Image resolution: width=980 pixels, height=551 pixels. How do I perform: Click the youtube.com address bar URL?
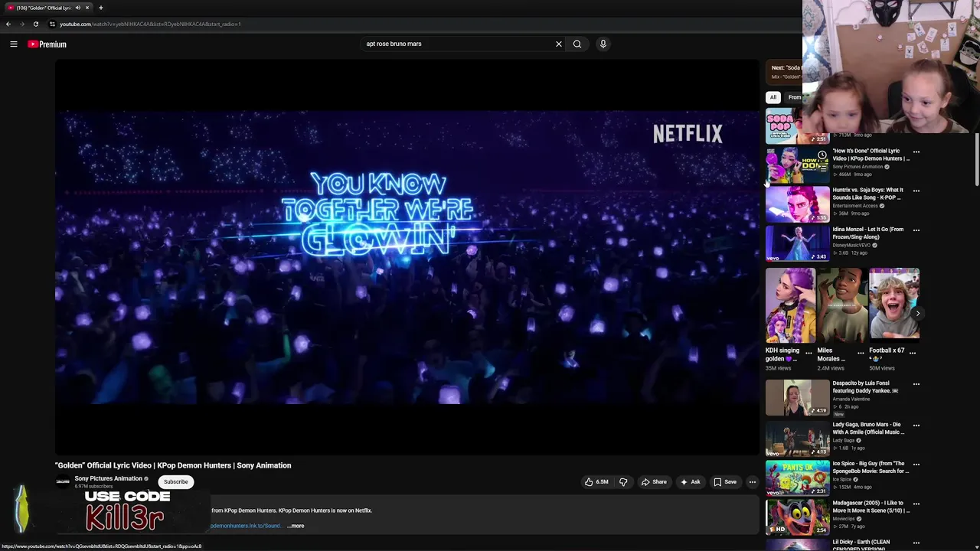click(150, 24)
